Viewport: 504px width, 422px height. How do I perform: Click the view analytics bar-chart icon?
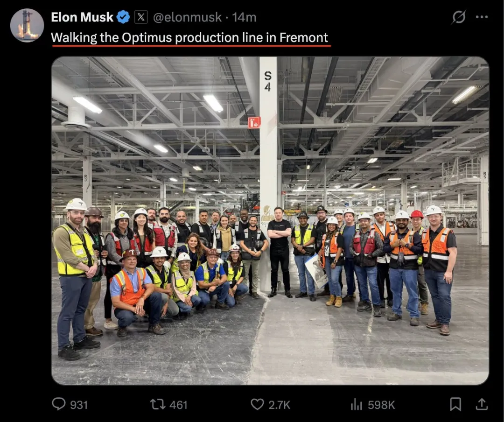point(356,405)
